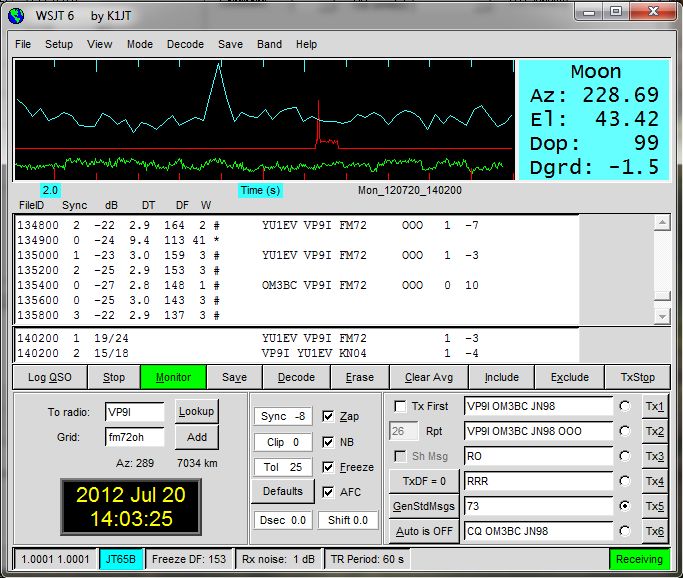Click the decode list scroll up arrow

[x=662, y=223]
